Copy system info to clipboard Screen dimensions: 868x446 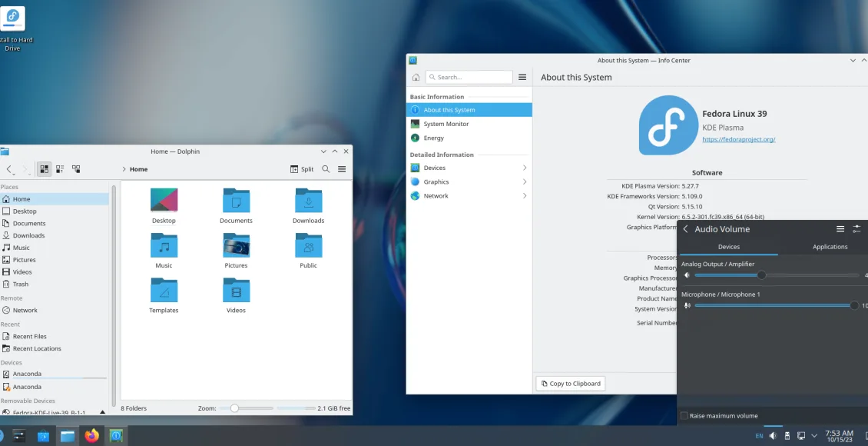coord(570,384)
